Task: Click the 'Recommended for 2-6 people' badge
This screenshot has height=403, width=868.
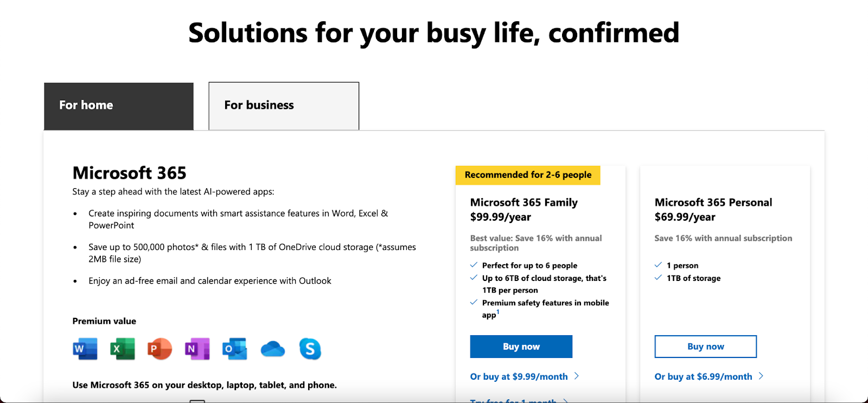Action: coord(528,175)
